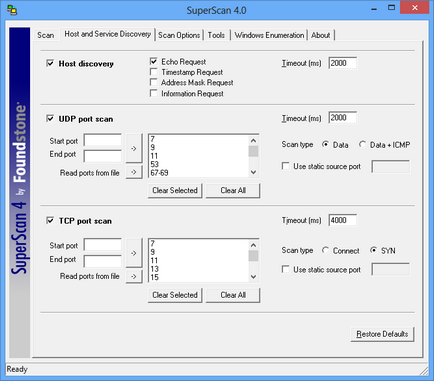
Task: Add UDP port range with arrow button
Action: [x=134, y=149]
